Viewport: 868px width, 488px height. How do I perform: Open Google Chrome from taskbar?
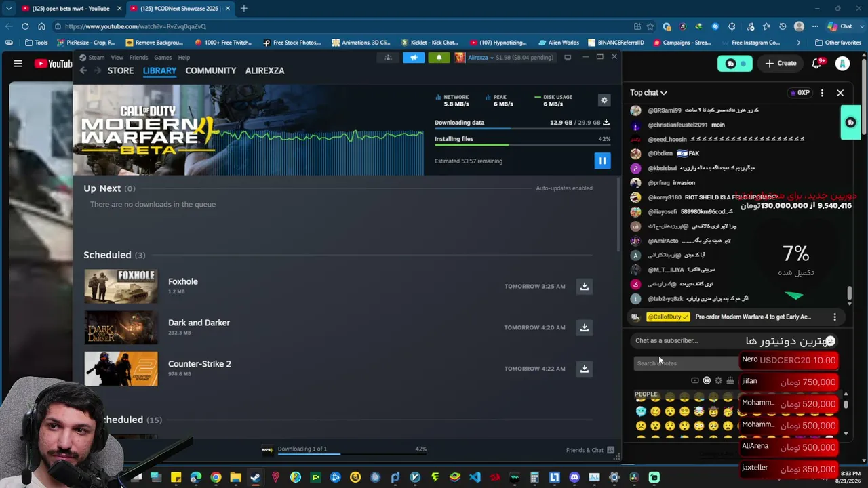click(216, 477)
